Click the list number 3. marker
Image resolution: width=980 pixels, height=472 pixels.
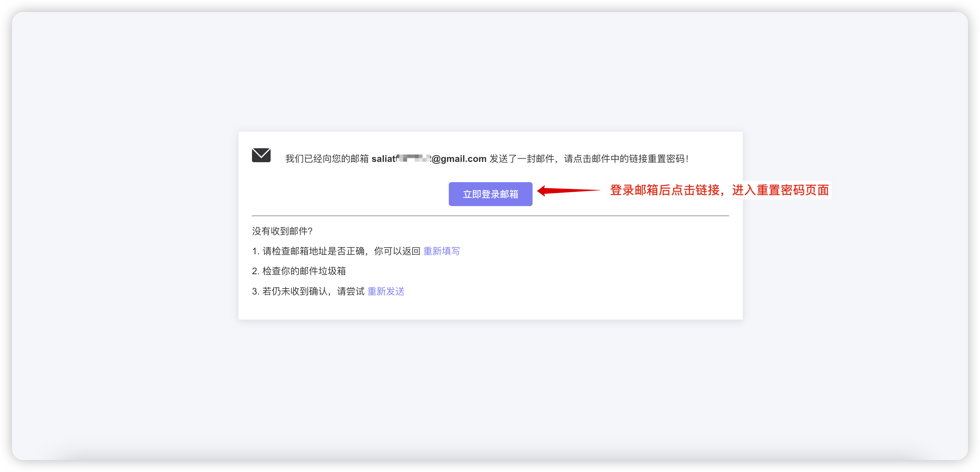[x=255, y=291]
